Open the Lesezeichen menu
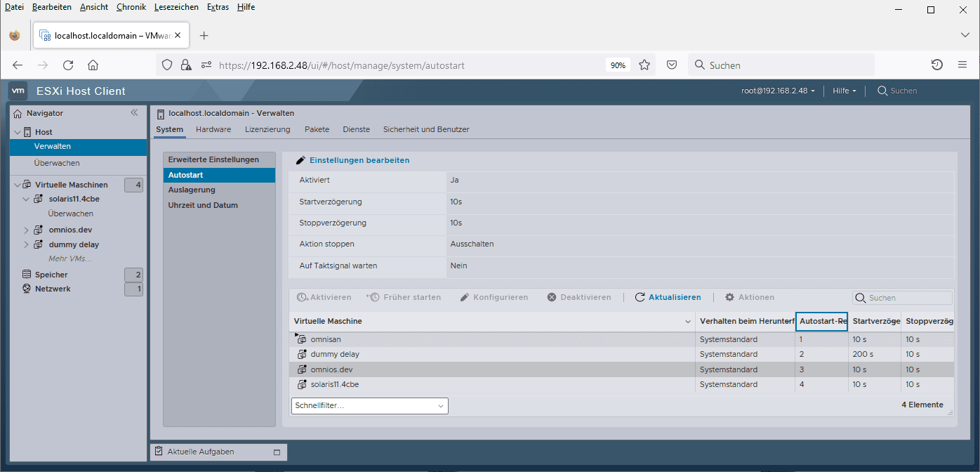Screen dimensions: 980x472 (177, 7)
